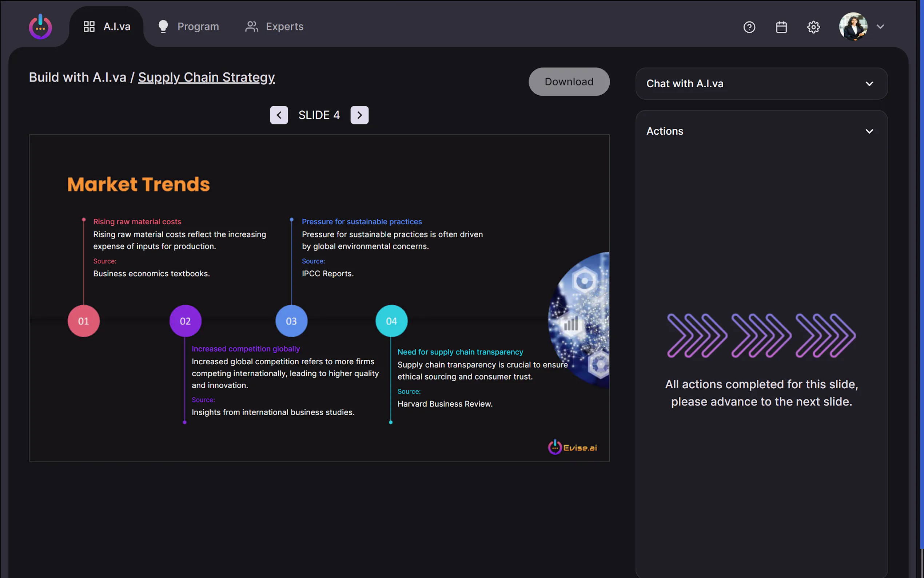This screenshot has height=578, width=924.
Task: Advance to next slide arrow
Action: click(359, 115)
